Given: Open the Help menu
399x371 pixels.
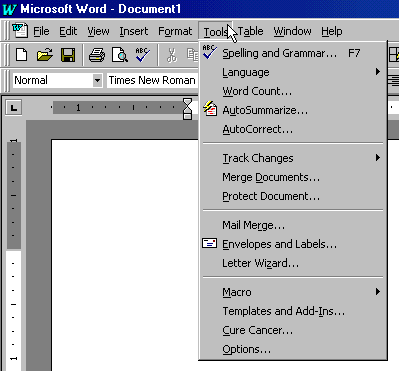Looking at the screenshot, I should pyautogui.click(x=332, y=31).
